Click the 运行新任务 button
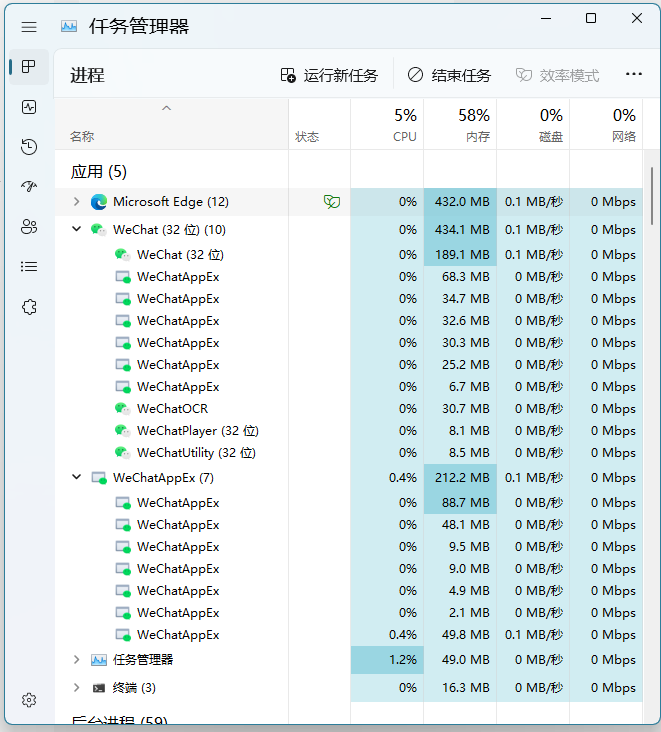This screenshot has width=661, height=732. 329,75
